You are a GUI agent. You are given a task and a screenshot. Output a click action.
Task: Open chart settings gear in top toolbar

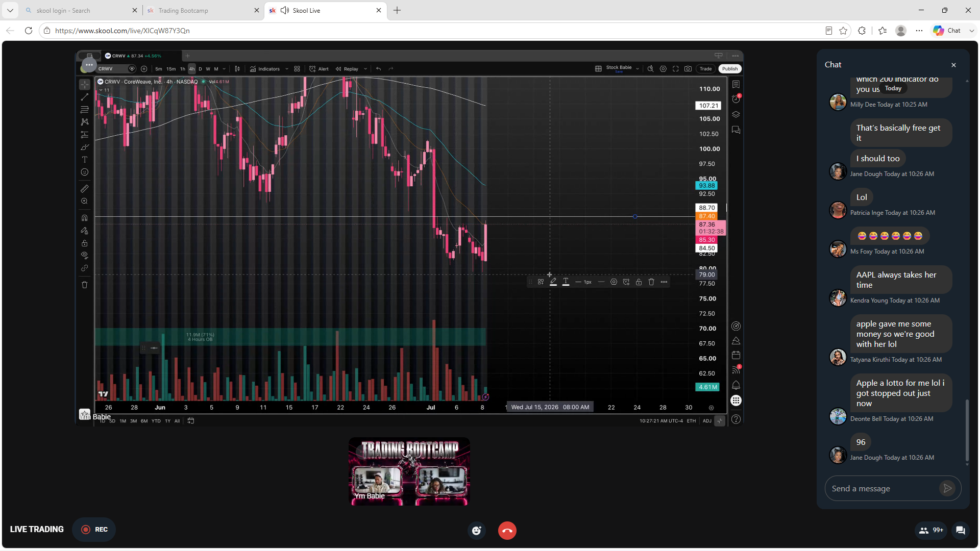coord(663,69)
